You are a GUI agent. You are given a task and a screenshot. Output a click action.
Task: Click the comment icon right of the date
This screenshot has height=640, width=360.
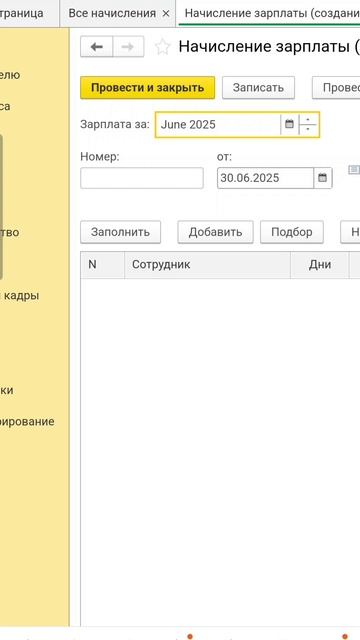click(354, 170)
